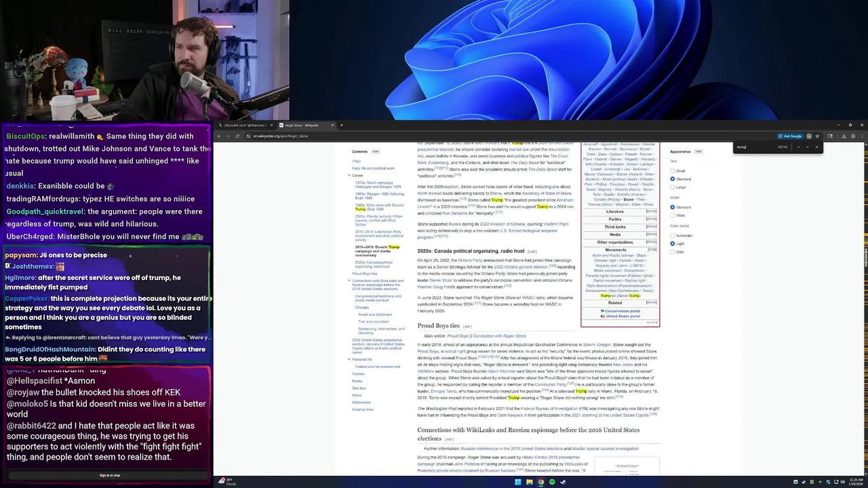Open Chrome from the taskbar
Image resolution: width=868 pixels, height=488 pixels.
(540, 482)
